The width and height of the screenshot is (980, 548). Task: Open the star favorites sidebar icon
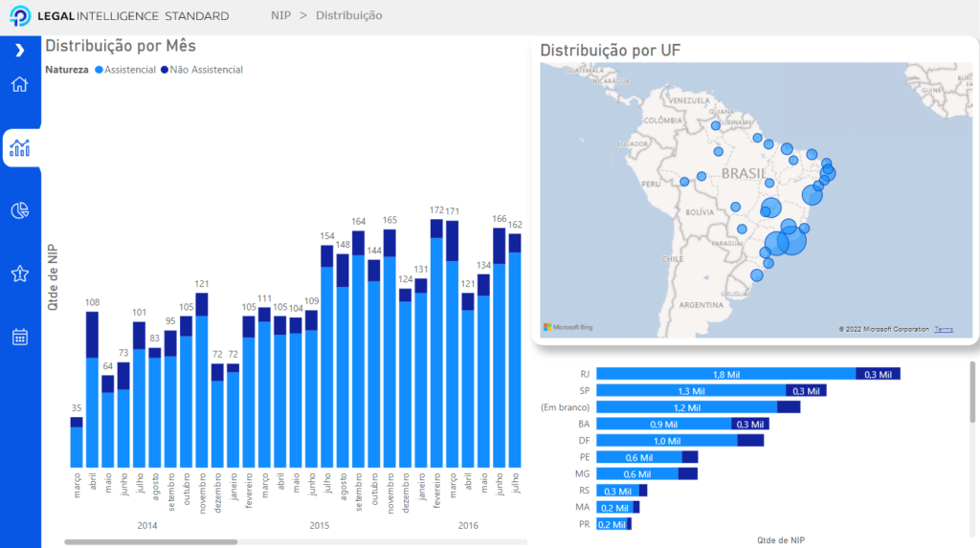19,274
